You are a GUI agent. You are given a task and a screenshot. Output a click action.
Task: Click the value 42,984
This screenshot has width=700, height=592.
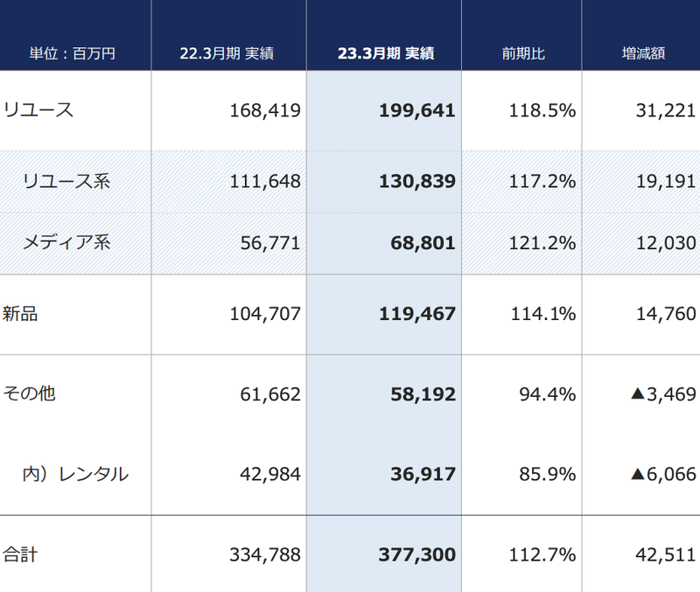tap(270, 474)
